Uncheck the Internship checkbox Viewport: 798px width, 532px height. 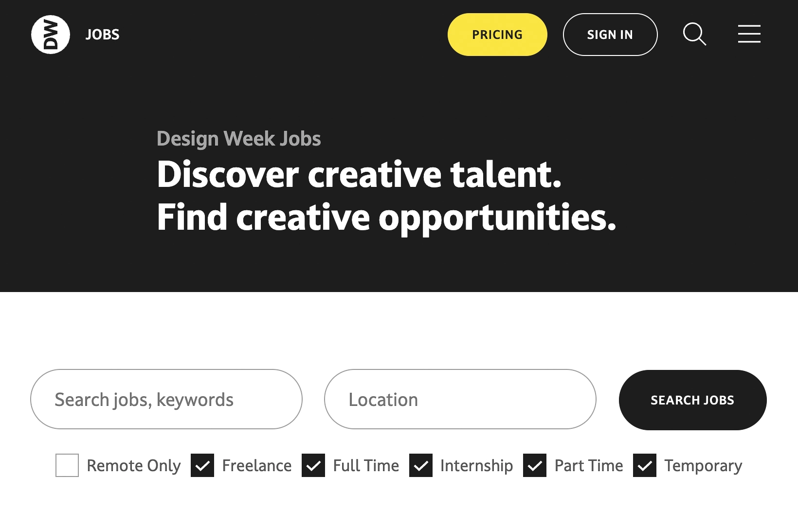[x=421, y=465]
